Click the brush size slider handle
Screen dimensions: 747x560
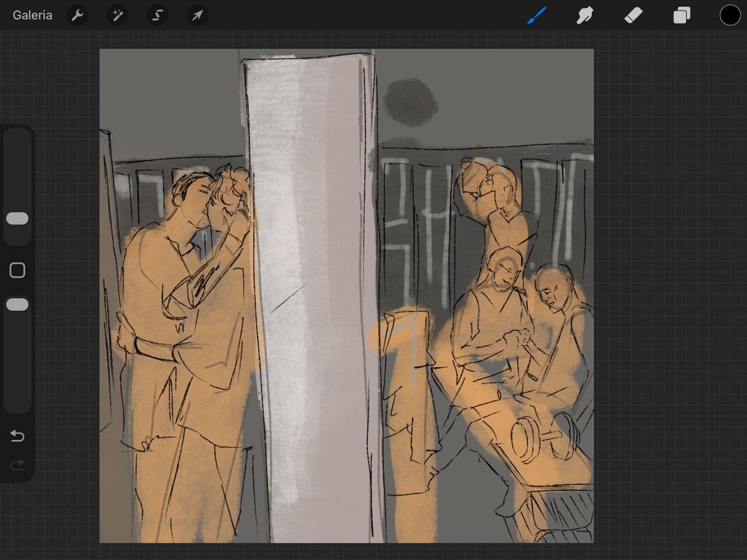[17, 218]
